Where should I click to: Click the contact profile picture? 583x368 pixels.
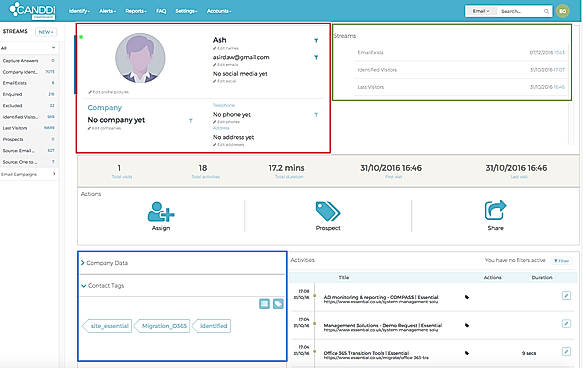(140, 58)
